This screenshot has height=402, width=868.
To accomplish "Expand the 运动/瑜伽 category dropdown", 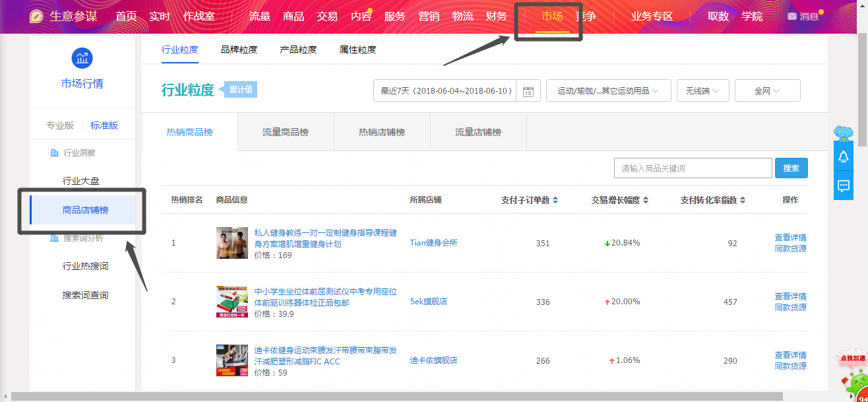I will [x=608, y=91].
